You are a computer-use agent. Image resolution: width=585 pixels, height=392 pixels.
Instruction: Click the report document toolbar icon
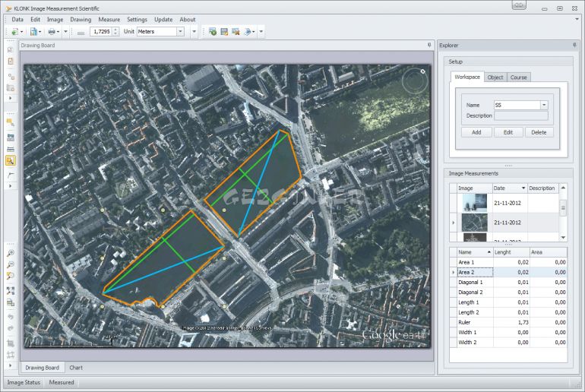pos(33,32)
